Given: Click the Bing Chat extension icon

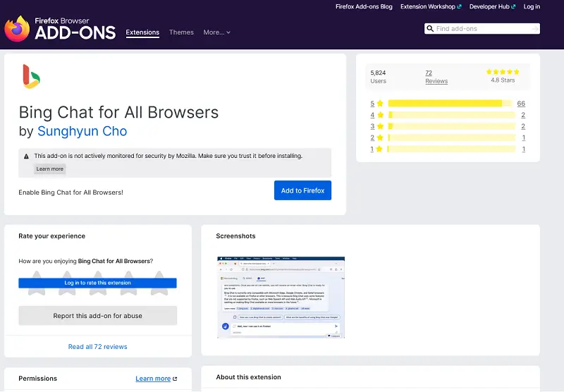Looking at the screenshot, I should tap(31, 76).
